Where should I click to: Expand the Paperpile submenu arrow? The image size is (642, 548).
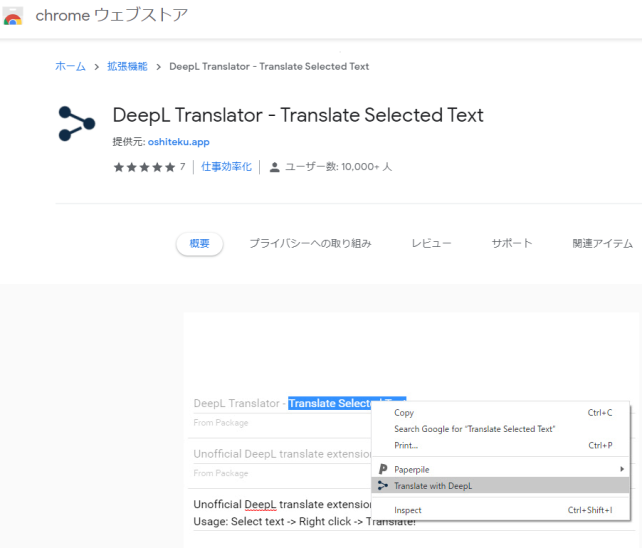click(622, 469)
